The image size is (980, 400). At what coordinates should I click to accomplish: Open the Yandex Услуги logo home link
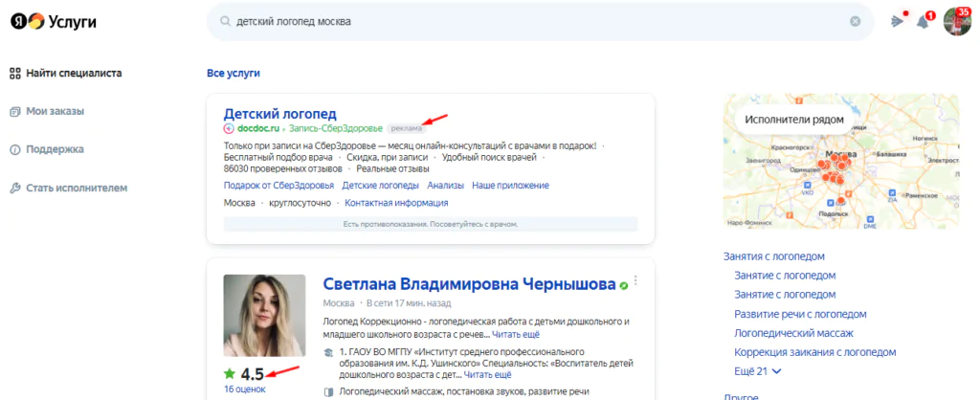54,23
